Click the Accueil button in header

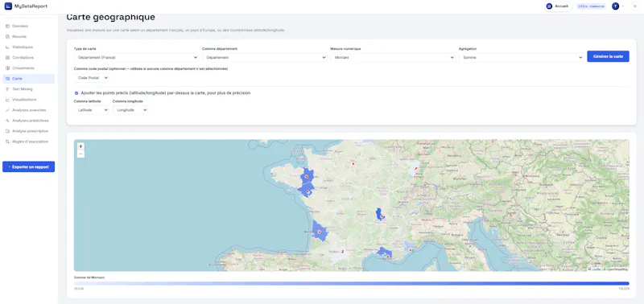[558, 6]
